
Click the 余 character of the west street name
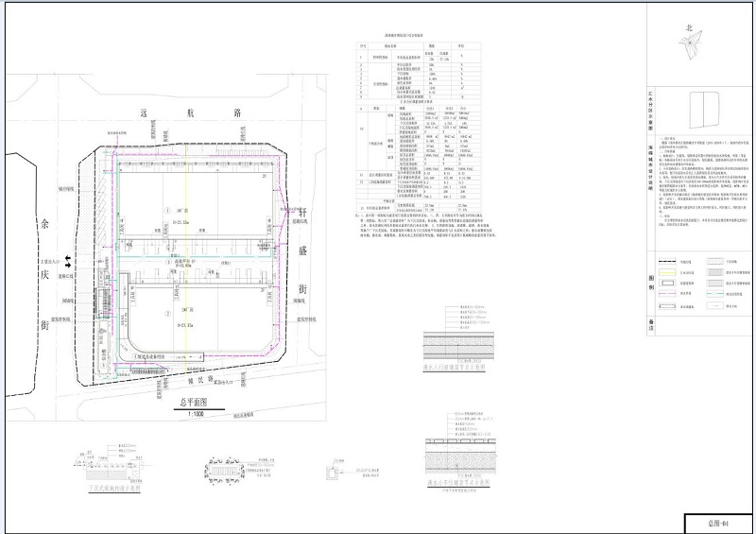(x=41, y=225)
